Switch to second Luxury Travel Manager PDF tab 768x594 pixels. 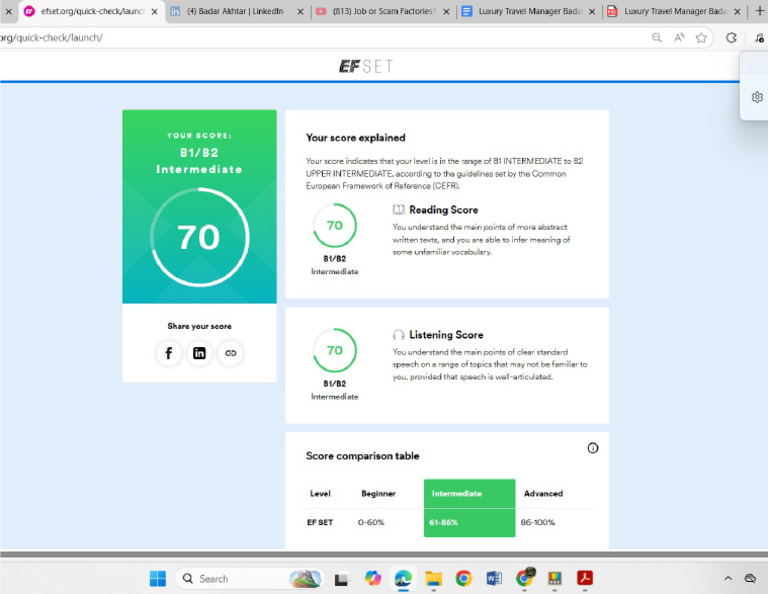point(674,11)
